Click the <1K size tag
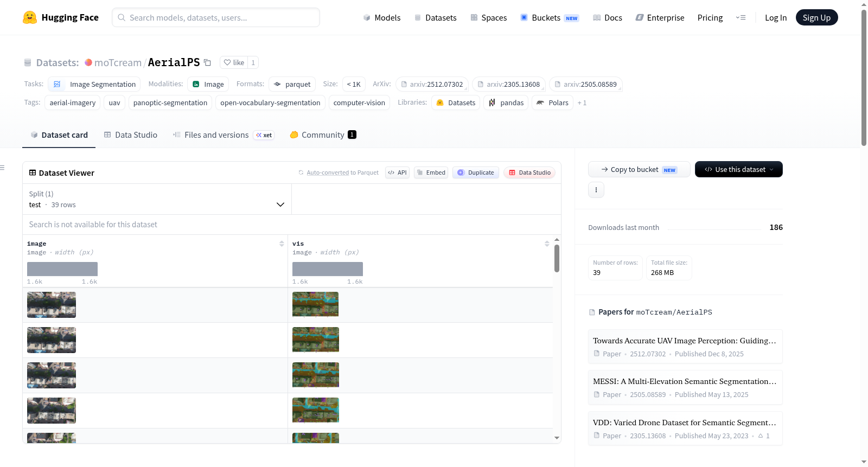 [x=354, y=84]
